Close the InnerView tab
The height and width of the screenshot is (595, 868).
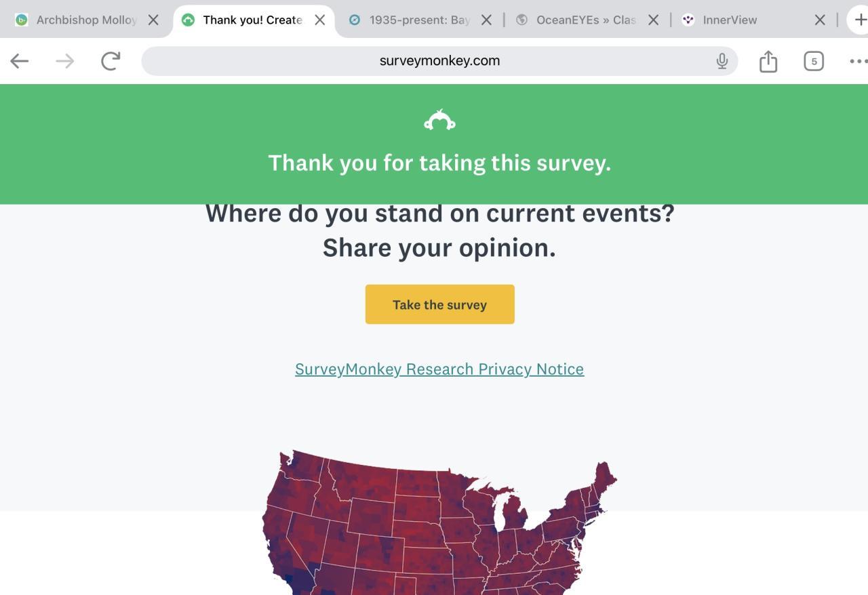820,20
